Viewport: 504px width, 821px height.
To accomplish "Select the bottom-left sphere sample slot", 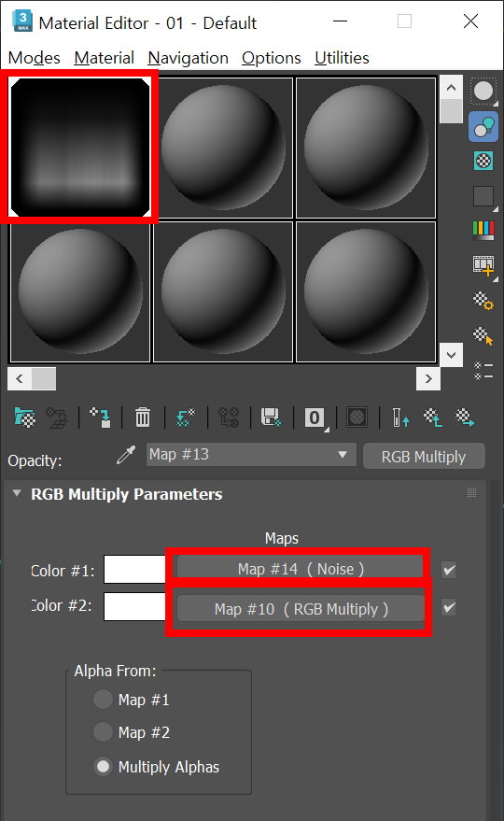I will [x=80, y=291].
